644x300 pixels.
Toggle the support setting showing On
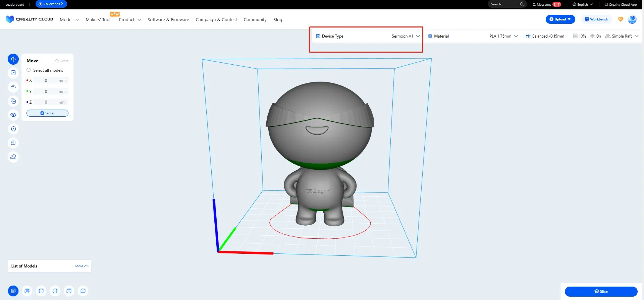(x=596, y=36)
